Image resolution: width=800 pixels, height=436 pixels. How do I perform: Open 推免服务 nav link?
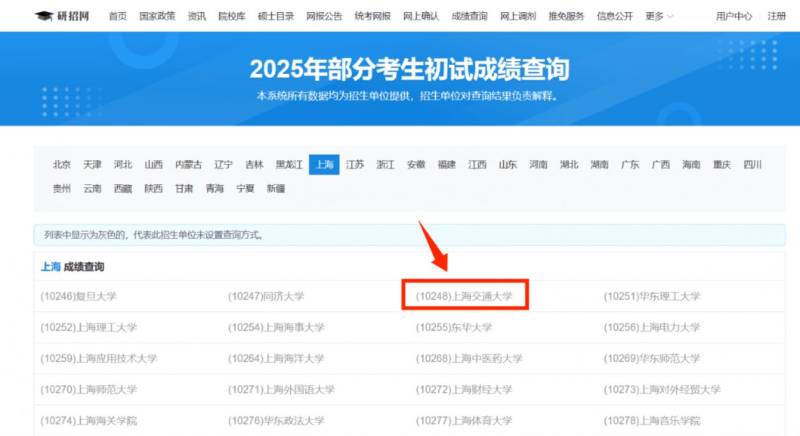[x=566, y=16]
